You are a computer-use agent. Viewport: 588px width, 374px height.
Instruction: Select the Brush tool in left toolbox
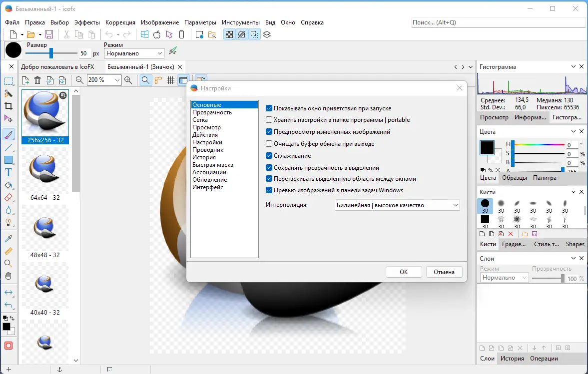8,134
